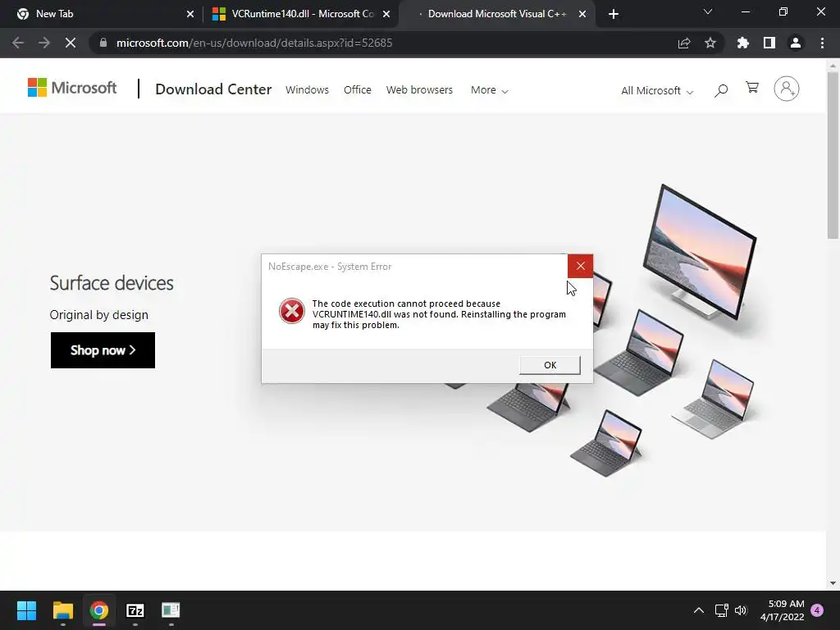Select the Download Microsoft Visual C++ tab

coord(495,14)
